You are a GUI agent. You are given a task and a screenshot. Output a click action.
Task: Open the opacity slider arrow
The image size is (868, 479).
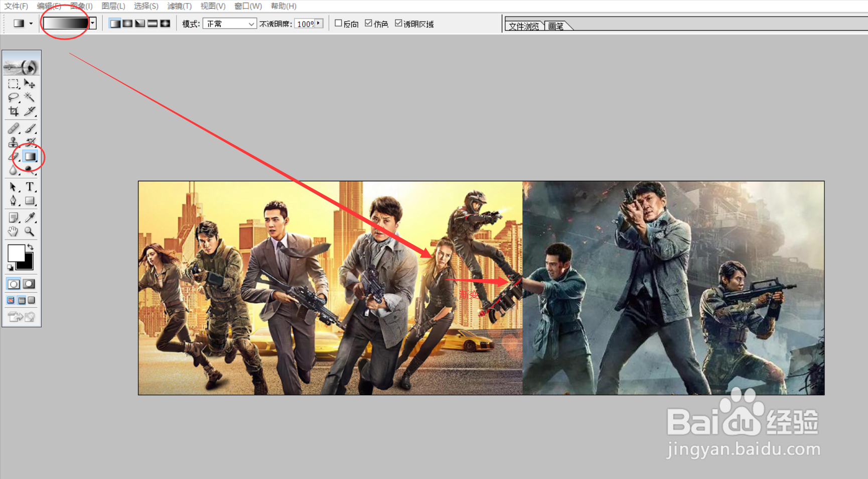coord(318,23)
